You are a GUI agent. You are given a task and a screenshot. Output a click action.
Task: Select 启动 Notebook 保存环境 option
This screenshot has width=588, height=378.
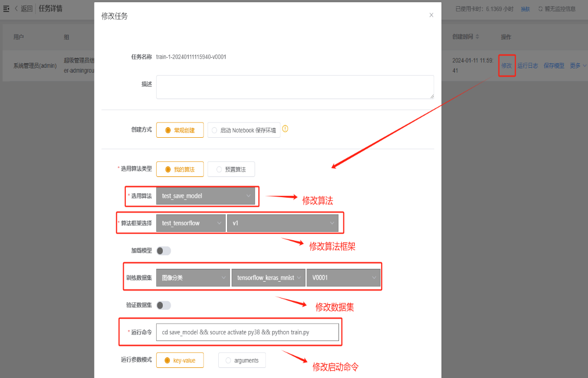[243, 130]
